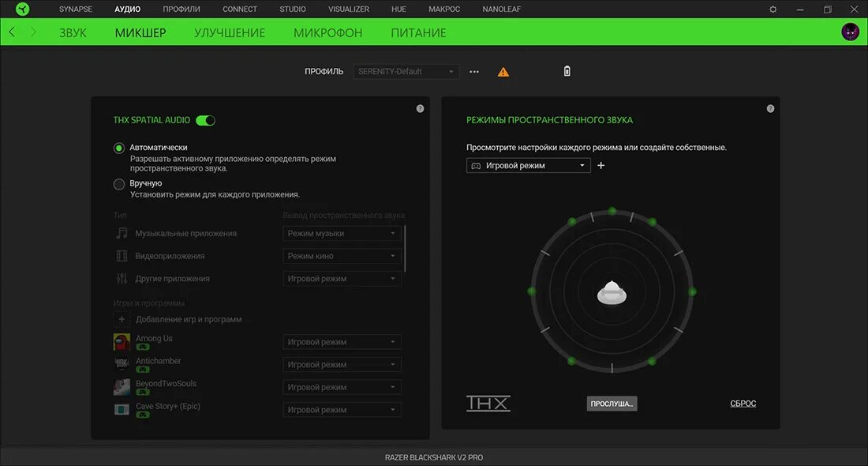The image size is (868, 466).
Task: Click the ПРОСЛУША... listen button
Action: [612, 404]
